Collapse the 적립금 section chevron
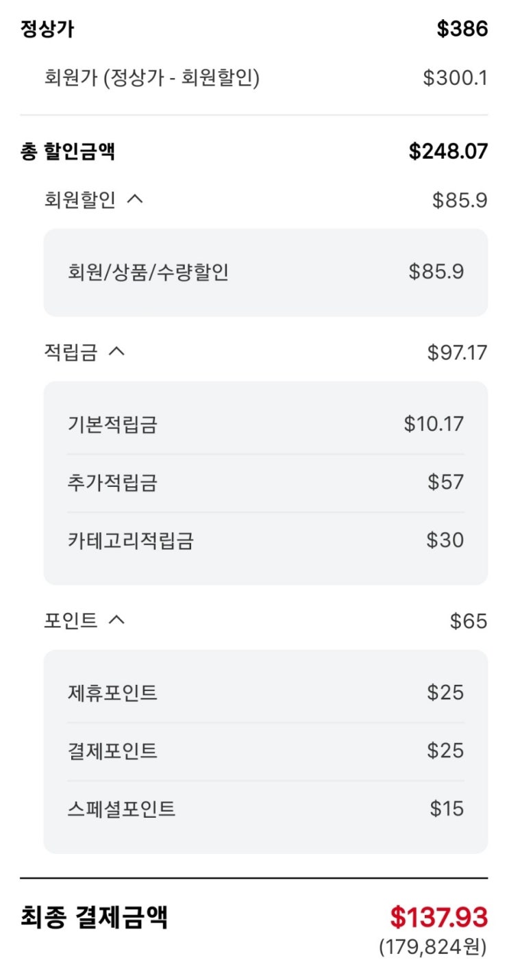 [x=117, y=352]
